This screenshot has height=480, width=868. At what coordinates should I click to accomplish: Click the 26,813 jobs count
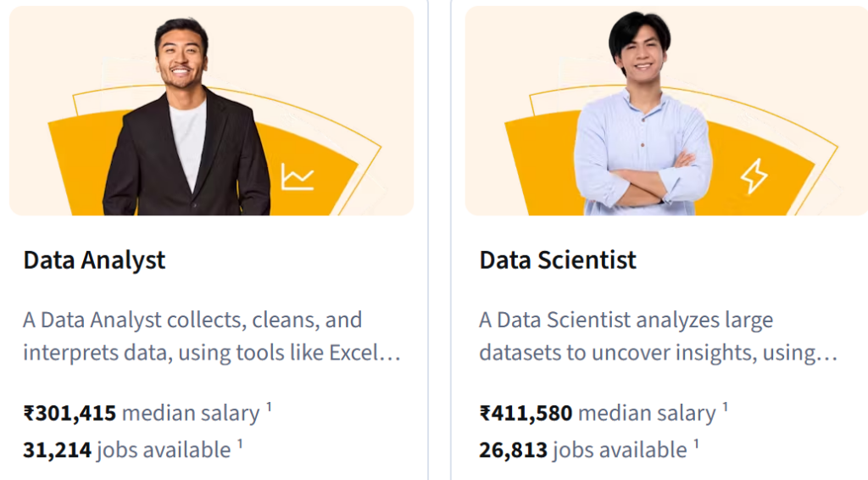tap(513, 449)
